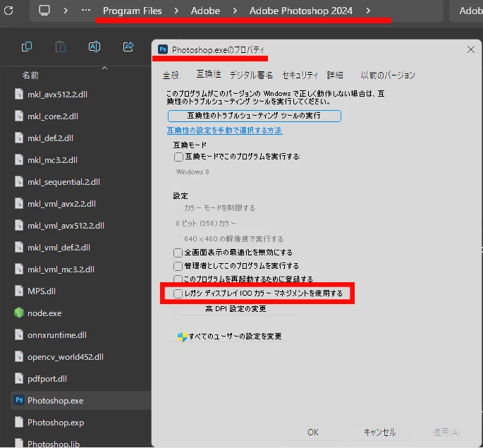483x448 pixels.
Task: Open the セキュリティ tab
Action: tap(300, 75)
